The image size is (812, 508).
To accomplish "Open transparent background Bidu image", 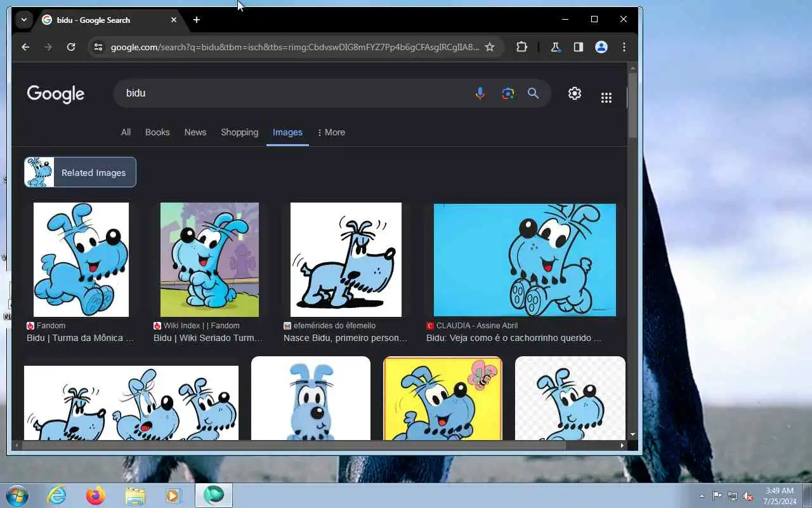I will pos(570,398).
